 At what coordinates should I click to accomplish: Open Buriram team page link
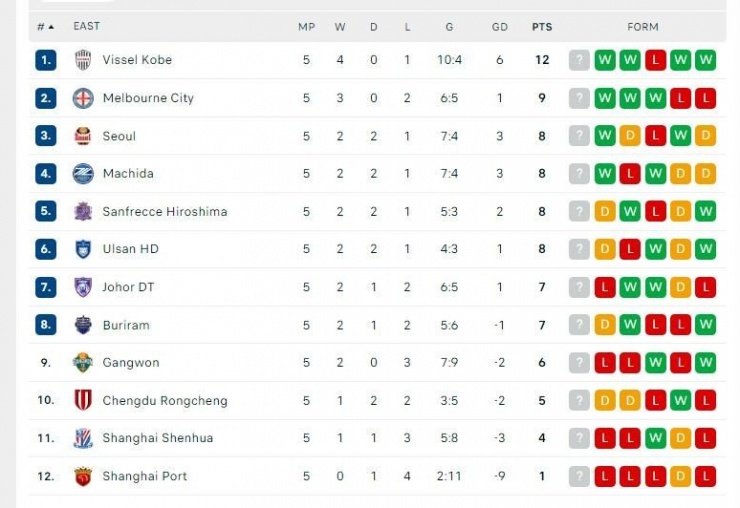coord(126,325)
